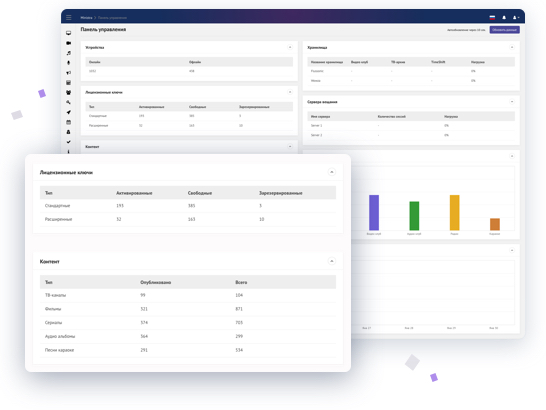Viewport: 546px width, 410px height.
Task: Open the video camera sidebar icon
Action: [x=69, y=43]
